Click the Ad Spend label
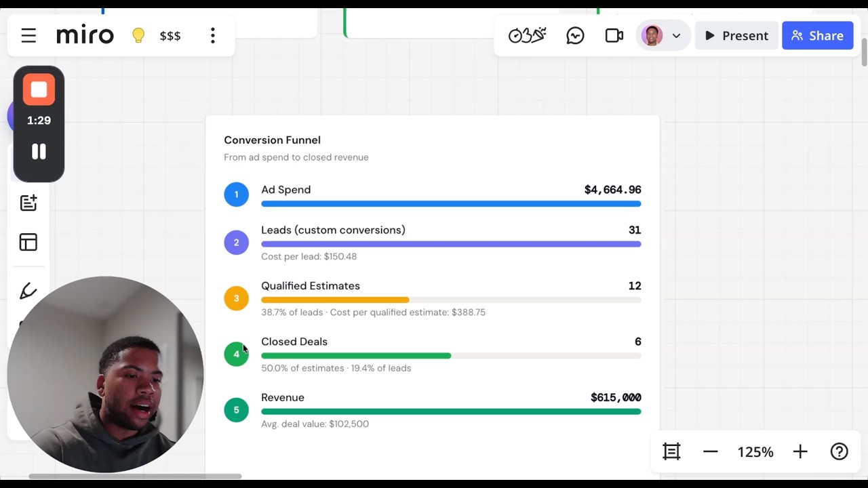The height and width of the screenshot is (488, 868). point(286,190)
